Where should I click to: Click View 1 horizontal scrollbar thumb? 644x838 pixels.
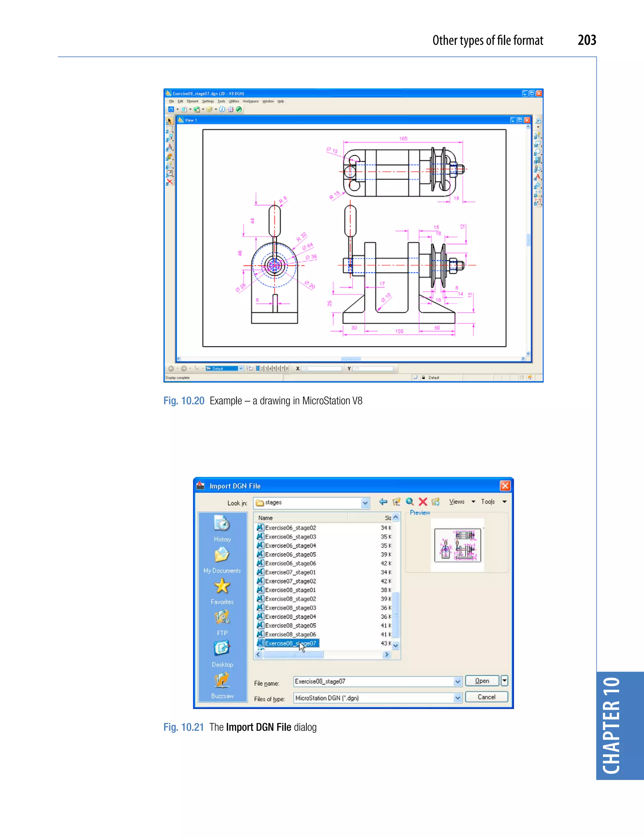(351, 359)
